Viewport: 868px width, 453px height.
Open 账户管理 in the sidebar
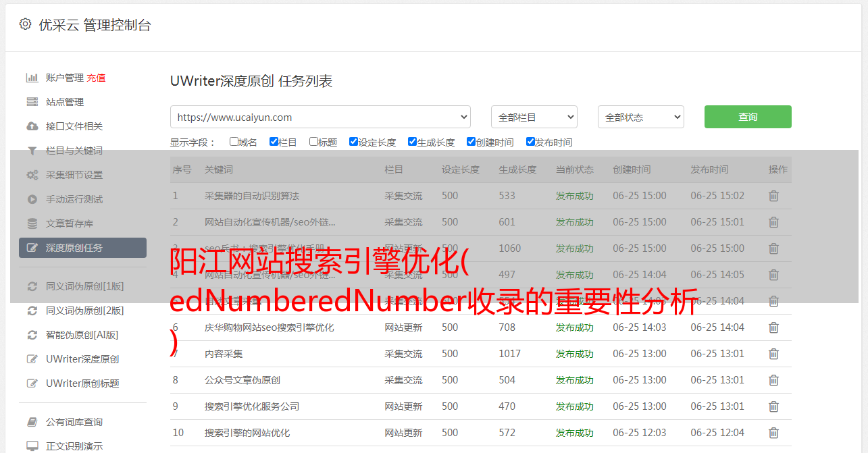65,78
